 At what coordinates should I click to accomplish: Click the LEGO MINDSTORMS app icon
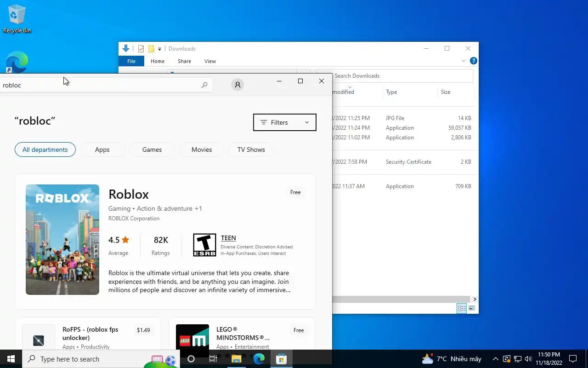192,337
